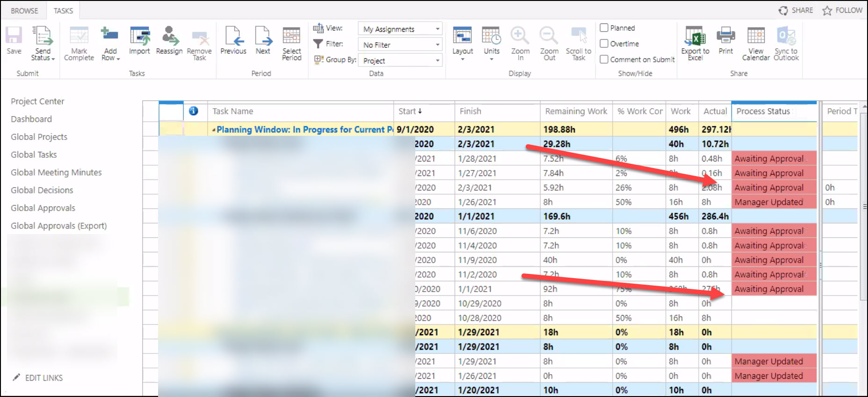Click the Work column header
868x397 pixels.
681,111
